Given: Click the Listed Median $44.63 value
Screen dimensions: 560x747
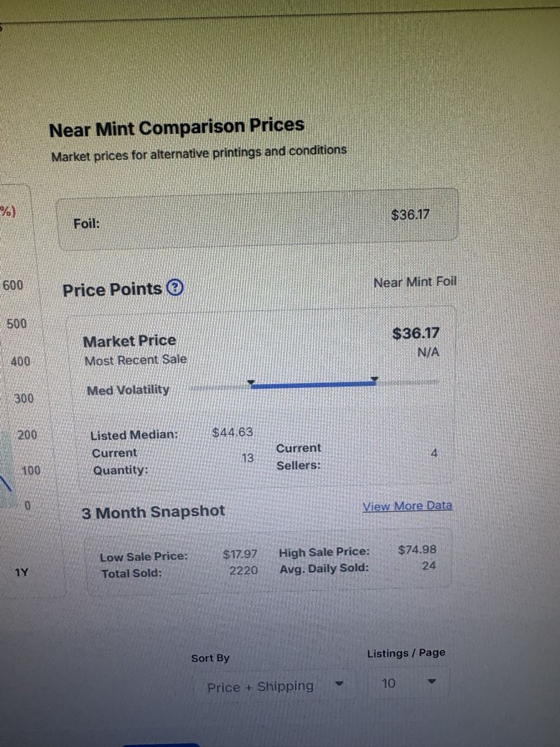Looking at the screenshot, I should point(233,432).
